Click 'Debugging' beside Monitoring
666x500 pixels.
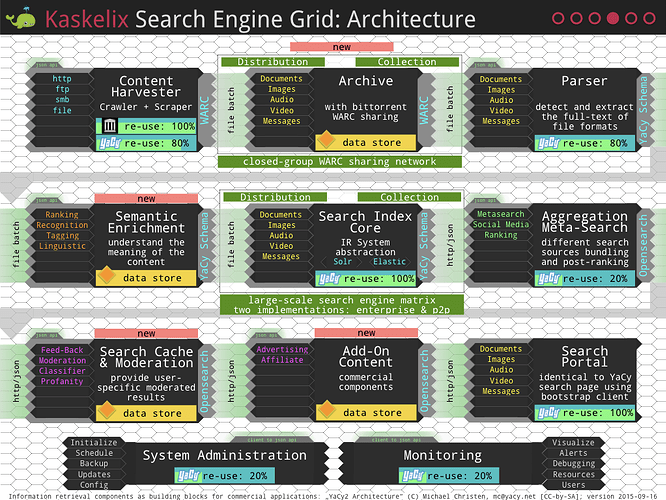573,463
